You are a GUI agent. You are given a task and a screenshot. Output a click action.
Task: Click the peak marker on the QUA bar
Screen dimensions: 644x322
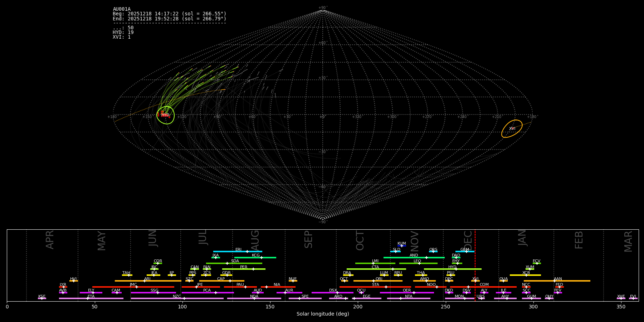tap(503, 281)
